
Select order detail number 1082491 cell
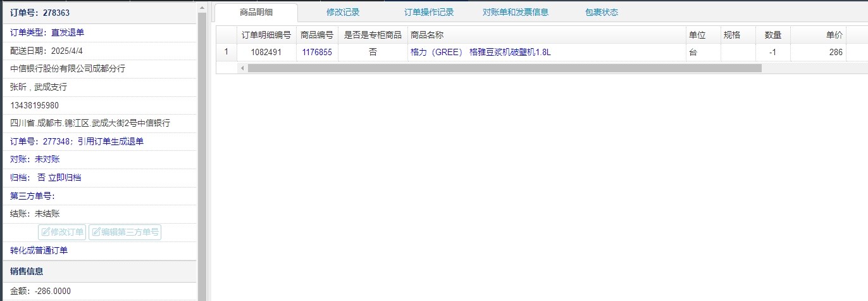click(266, 53)
